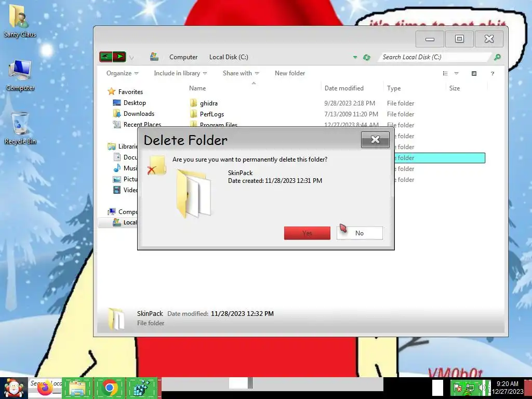Sort by the Name column header
This screenshot has width=532, height=399.
[x=197, y=88]
